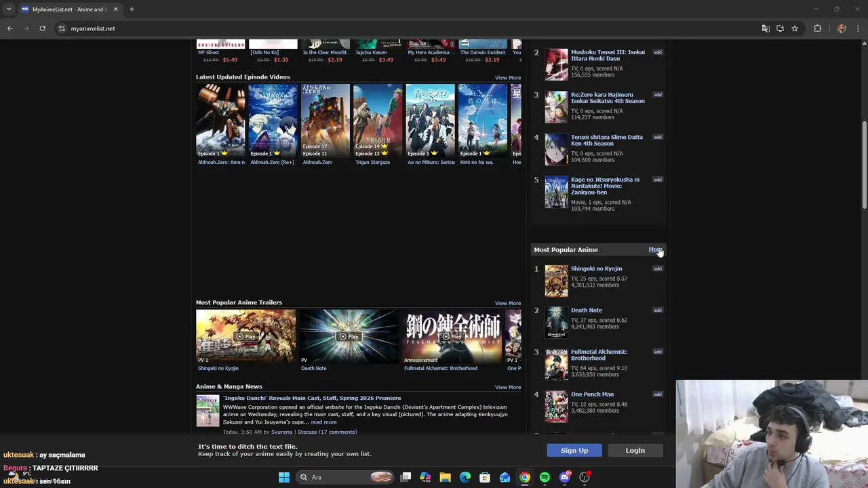Add Death Note to list
This screenshot has width=868, height=488.
658,310
